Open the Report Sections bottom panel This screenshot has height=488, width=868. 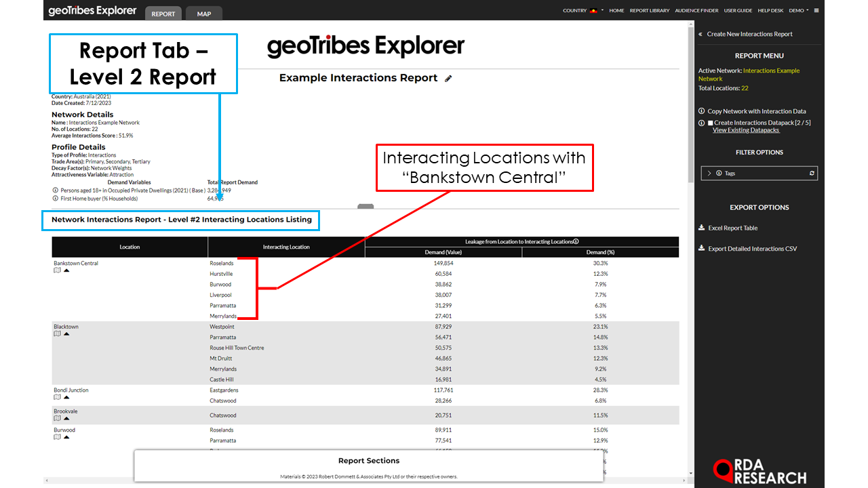tap(369, 461)
